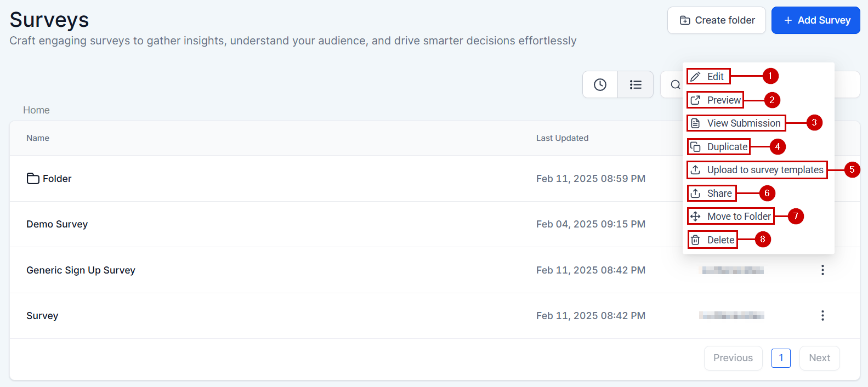Duplicate the survey via menu
Viewport: 868px width, 387px height.
point(727,147)
